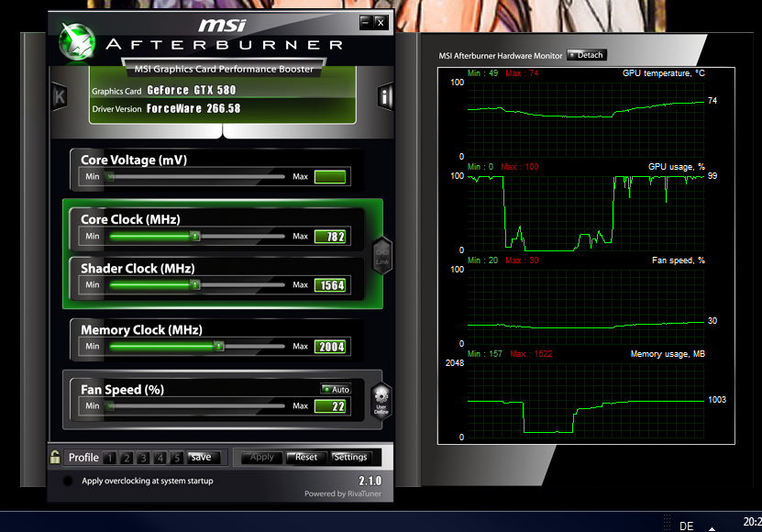Image resolution: width=762 pixels, height=532 pixels.
Task: Click the GeForce GTX 580 text
Action: tap(191, 90)
